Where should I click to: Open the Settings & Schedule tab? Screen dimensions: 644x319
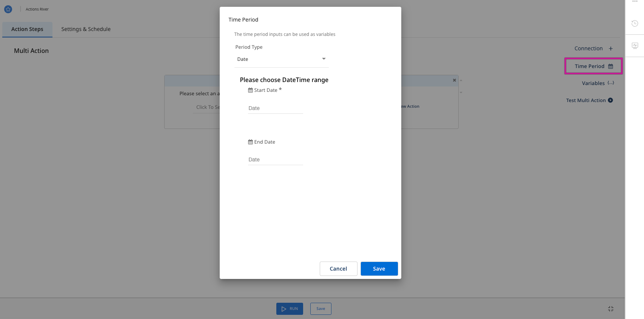(86, 29)
